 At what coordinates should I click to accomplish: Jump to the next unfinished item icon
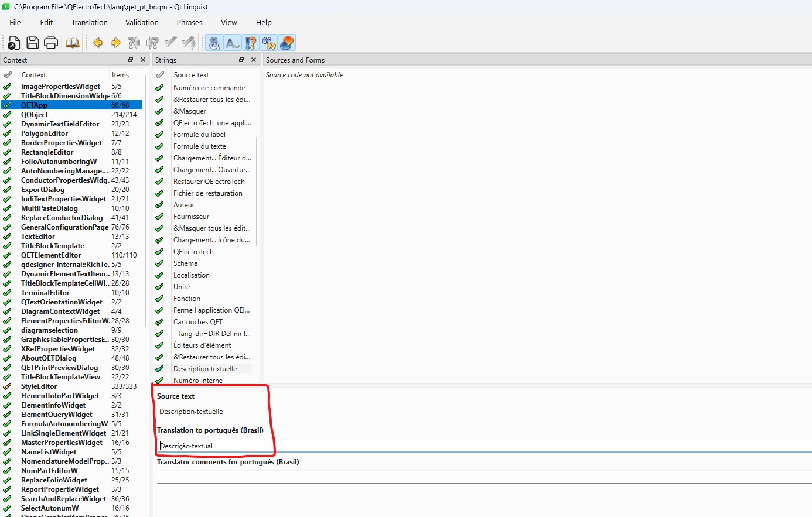click(x=152, y=43)
